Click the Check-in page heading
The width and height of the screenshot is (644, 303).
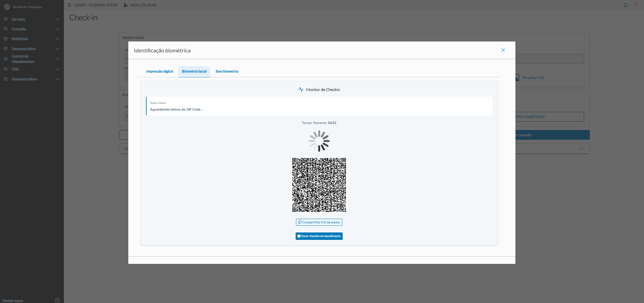coord(83,18)
